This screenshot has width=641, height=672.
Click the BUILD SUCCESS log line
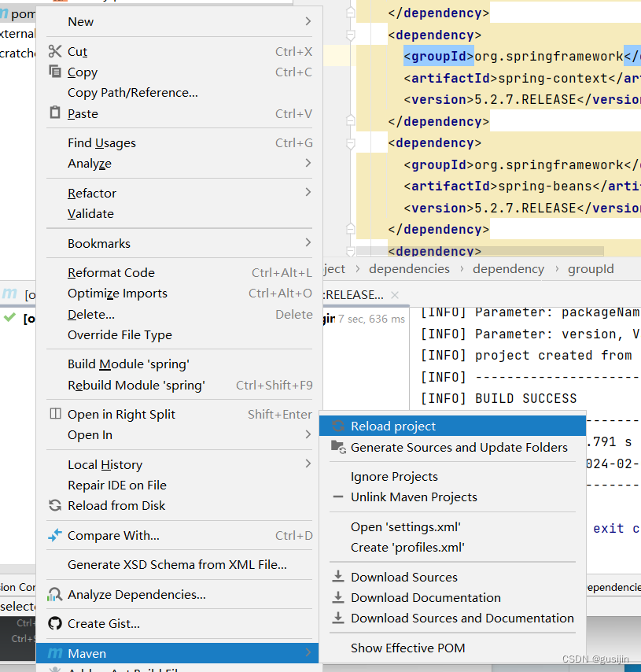coord(499,398)
